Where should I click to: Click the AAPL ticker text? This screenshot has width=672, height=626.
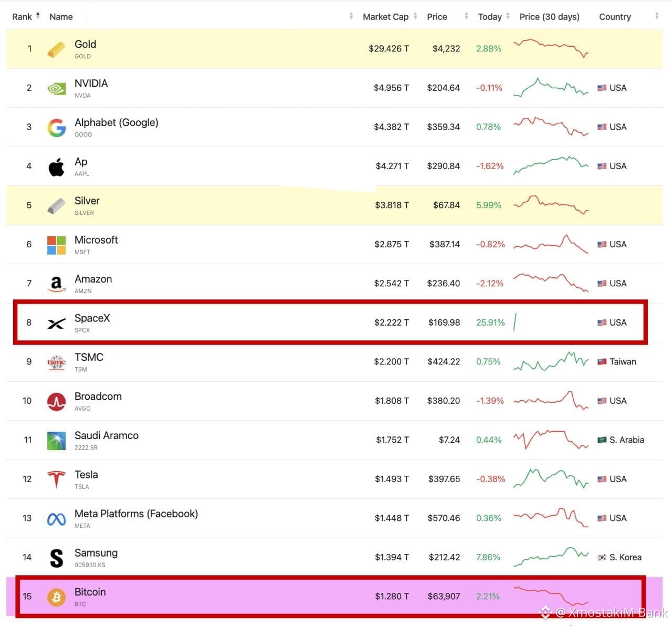pyautogui.click(x=82, y=174)
